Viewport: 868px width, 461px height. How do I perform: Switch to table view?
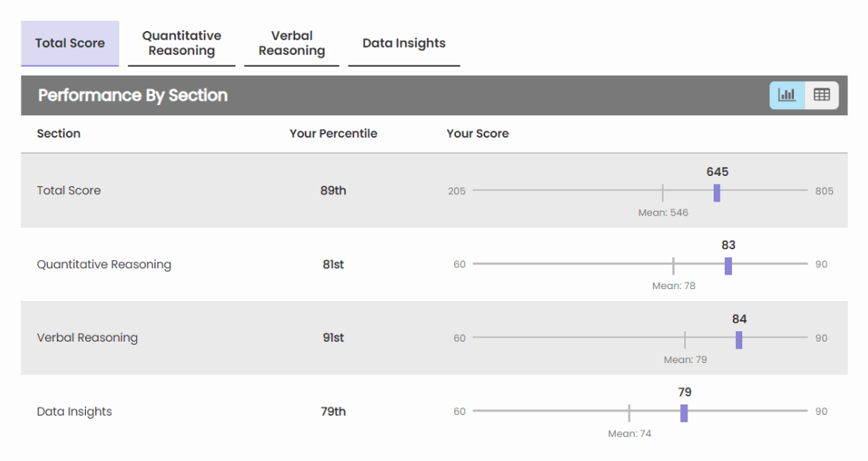coord(822,95)
